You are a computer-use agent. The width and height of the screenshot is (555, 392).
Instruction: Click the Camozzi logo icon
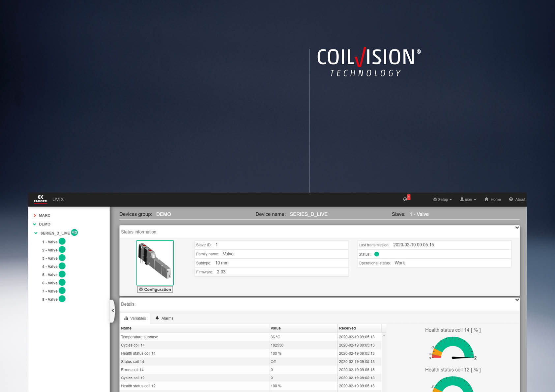click(40, 199)
